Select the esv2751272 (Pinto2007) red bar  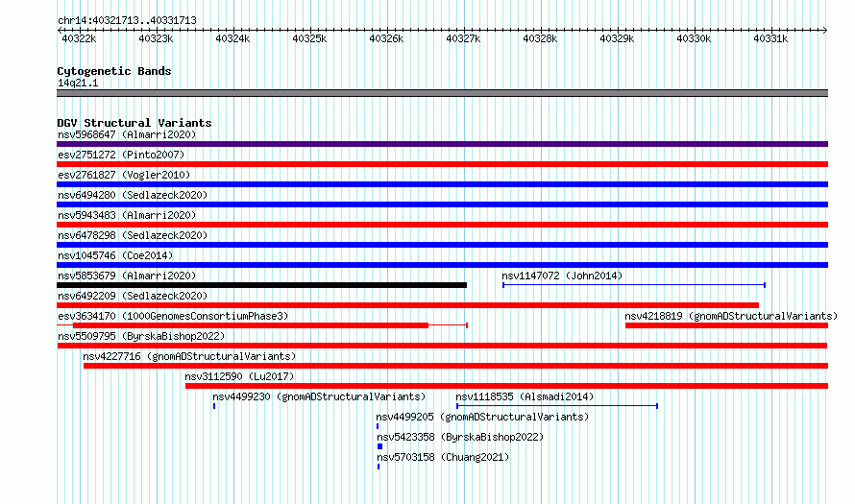click(442, 164)
